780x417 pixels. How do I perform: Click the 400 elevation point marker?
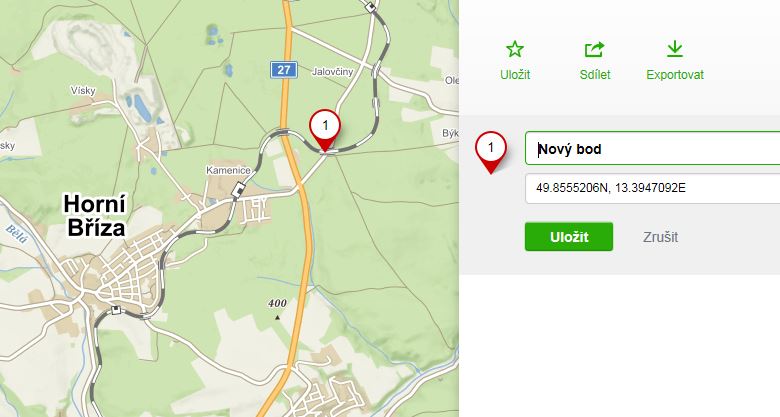pyautogui.click(x=277, y=316)
